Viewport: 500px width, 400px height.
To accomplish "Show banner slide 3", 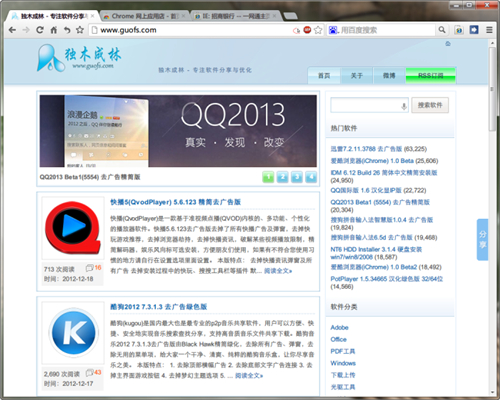I will coord(297,177).
